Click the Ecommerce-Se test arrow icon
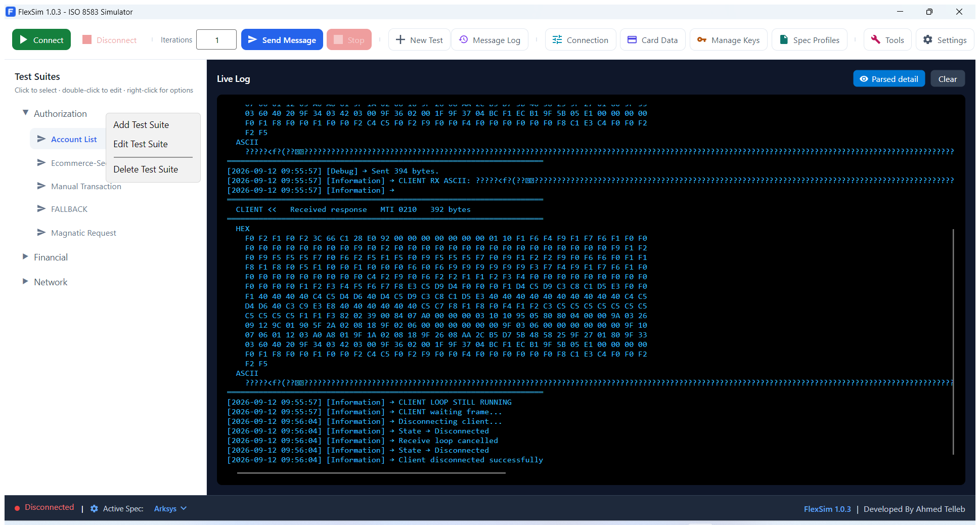The width and height of the screenshot is (980, 525). click(41, 162)
